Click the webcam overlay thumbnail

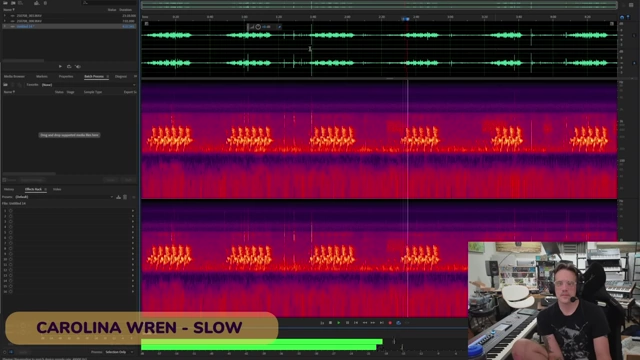point(554,300)
